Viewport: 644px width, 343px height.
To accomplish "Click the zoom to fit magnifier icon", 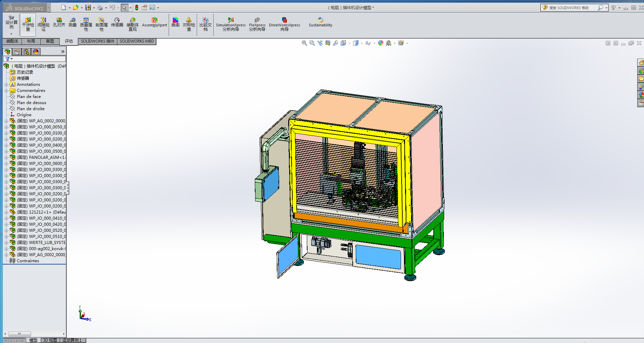I will (x=304, y=43).
